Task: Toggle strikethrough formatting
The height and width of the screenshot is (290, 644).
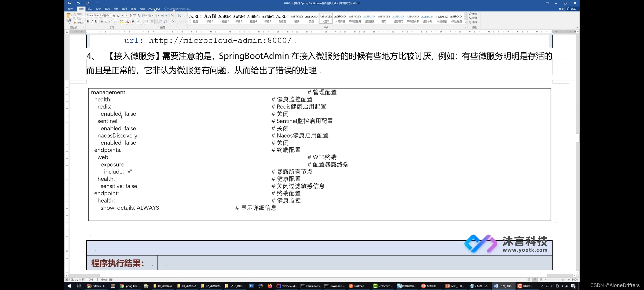Action: (102, 21)
